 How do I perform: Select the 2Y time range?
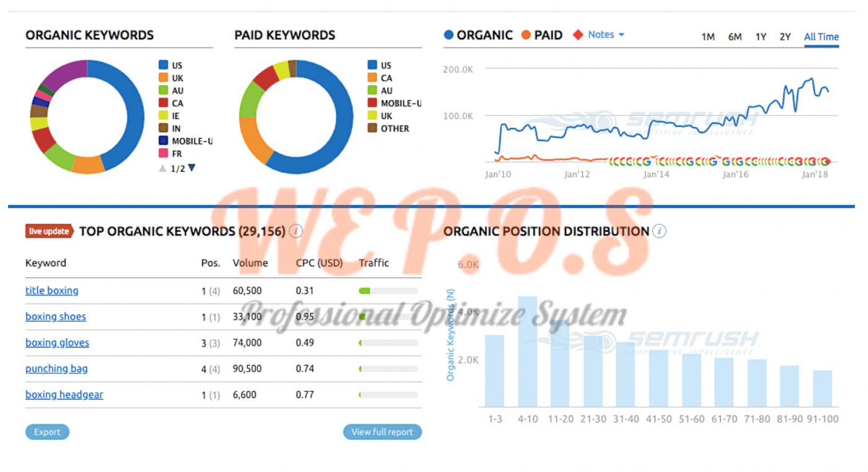click(x=785, y=37)
